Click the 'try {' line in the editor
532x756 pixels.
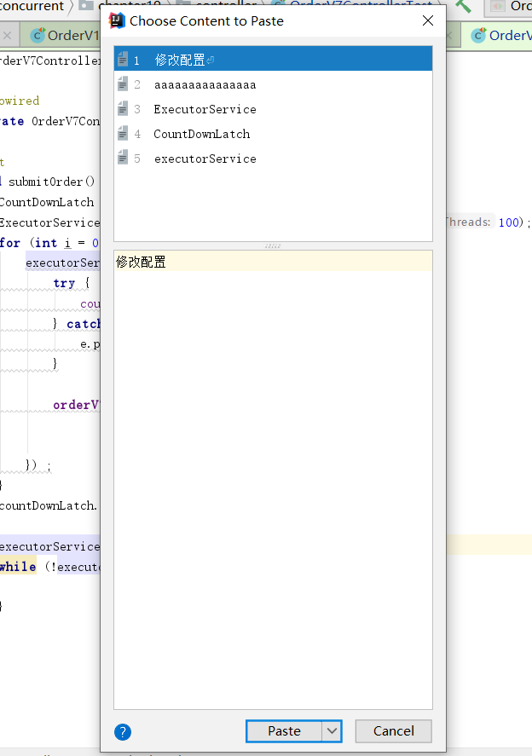(72, 283)
